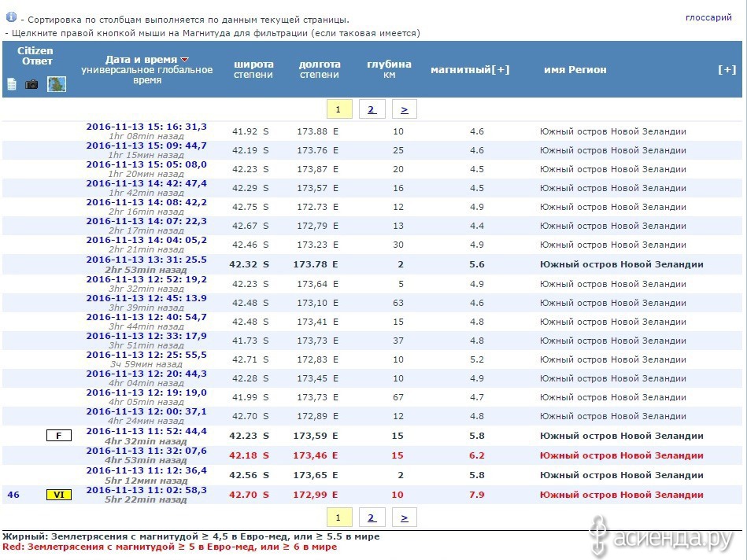Open the 2016-11-13 11:02:58,3 earthquake entry

tap(146, 489)
